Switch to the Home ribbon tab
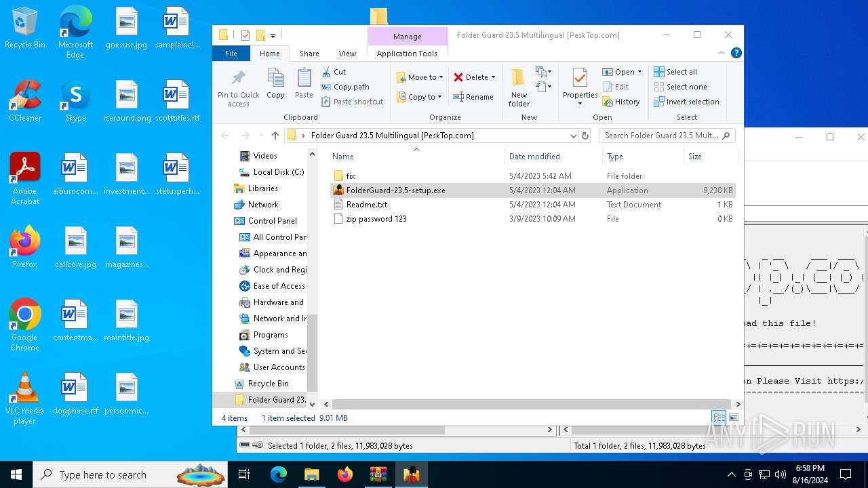The image size is (868, 488). [x=269, y=54]
